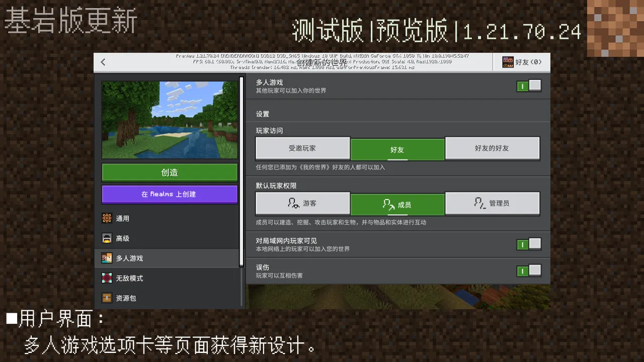Click the 玩家可以互相伤害 description text
Screen dimensions: 644x362
(x=279, y=276)
